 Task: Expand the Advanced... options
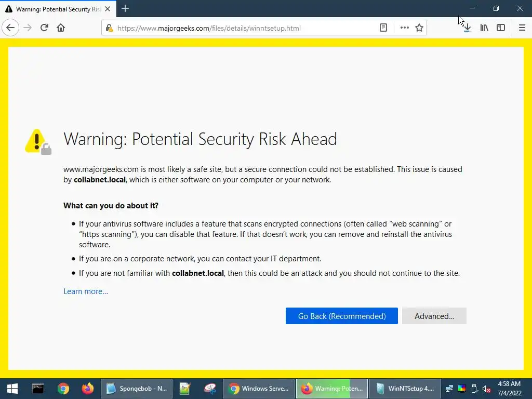(x=434, y=316)
